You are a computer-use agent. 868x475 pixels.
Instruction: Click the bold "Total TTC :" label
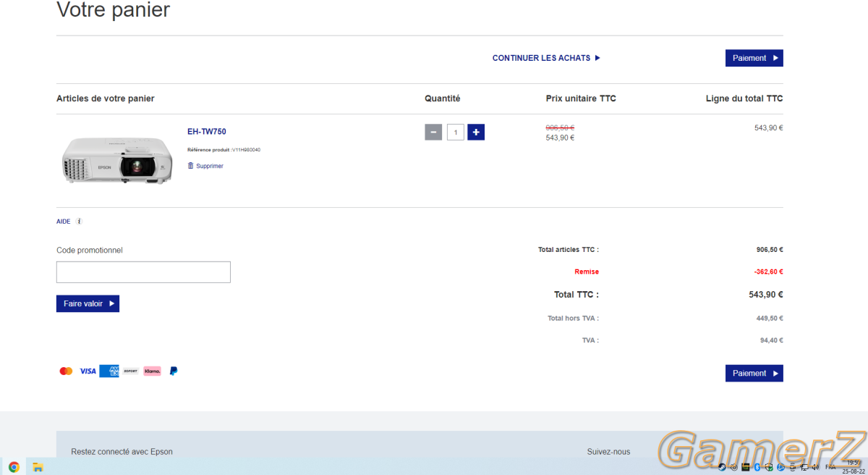pos(576,295)
